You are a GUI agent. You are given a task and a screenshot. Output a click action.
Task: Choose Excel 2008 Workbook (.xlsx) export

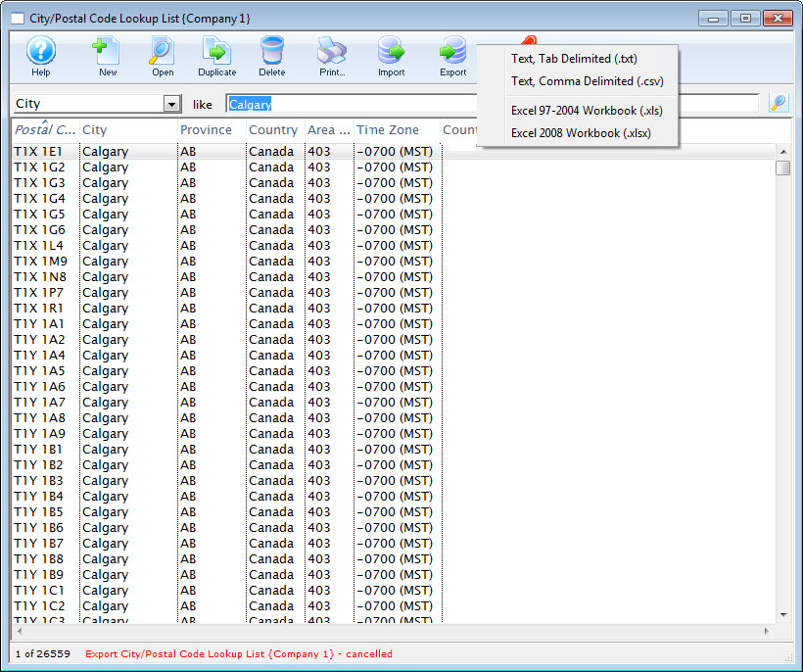pyautogui.click(x=581, y=133)
